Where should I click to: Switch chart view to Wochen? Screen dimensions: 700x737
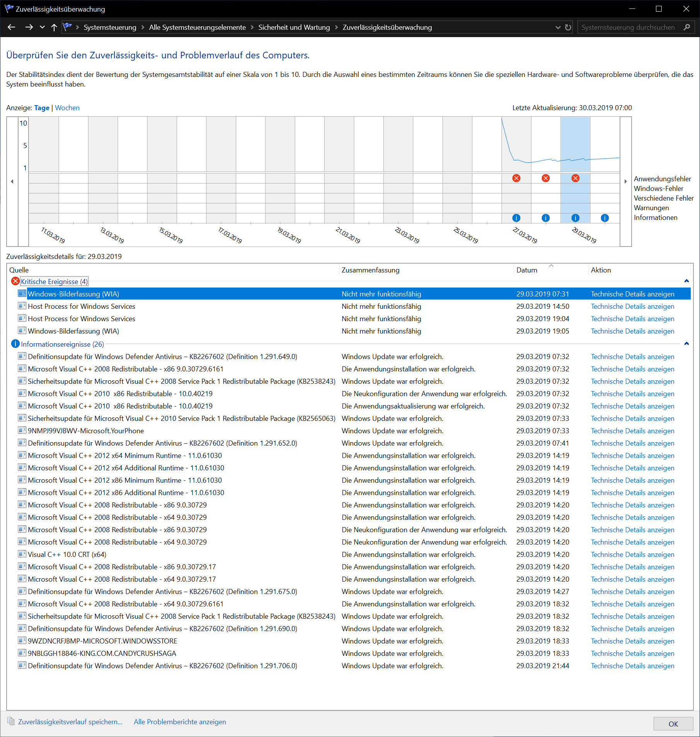coord(67,108)
